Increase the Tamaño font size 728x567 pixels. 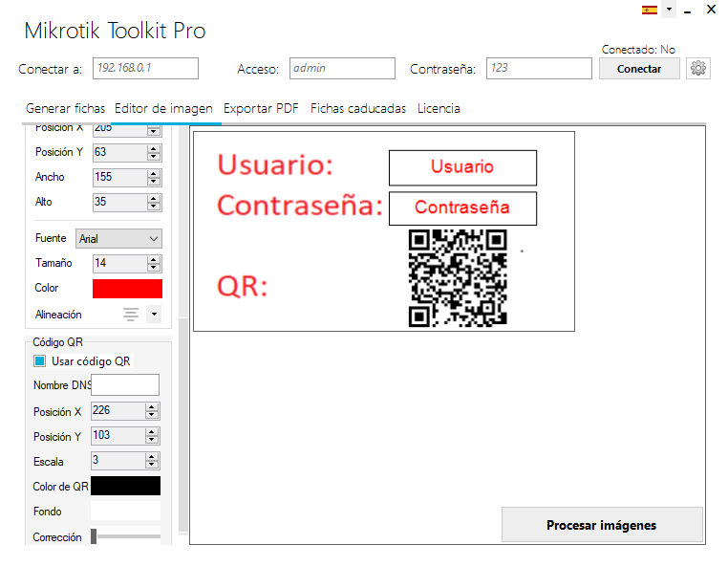point(154,259)
